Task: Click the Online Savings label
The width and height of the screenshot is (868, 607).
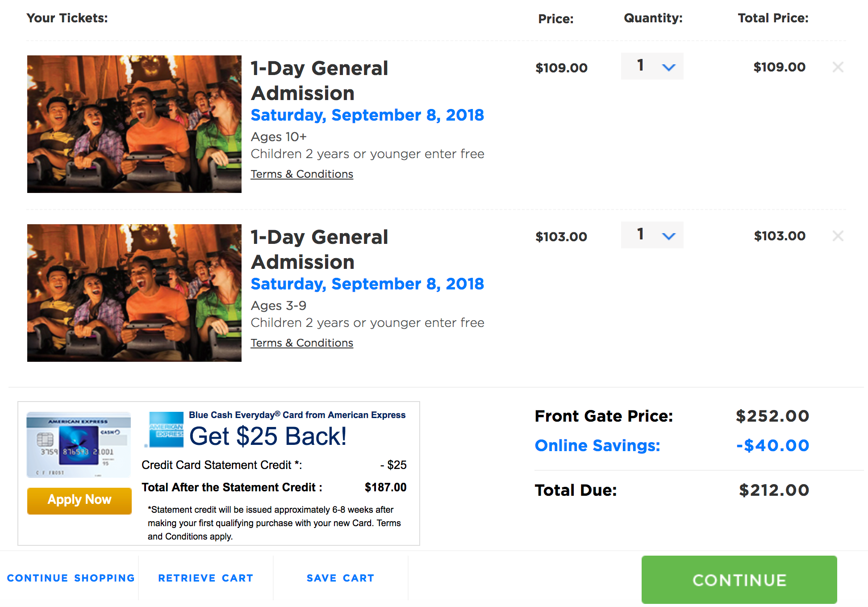Action: (597, 445)
